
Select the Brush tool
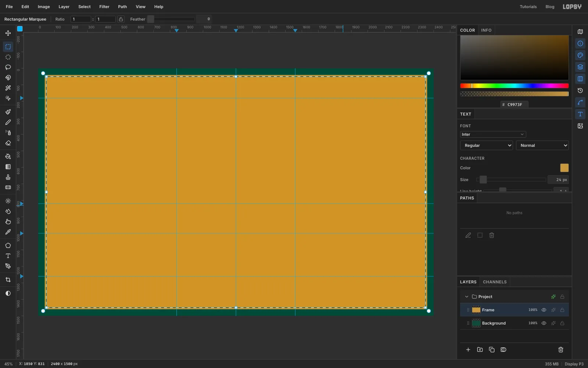tap(8, 112)
